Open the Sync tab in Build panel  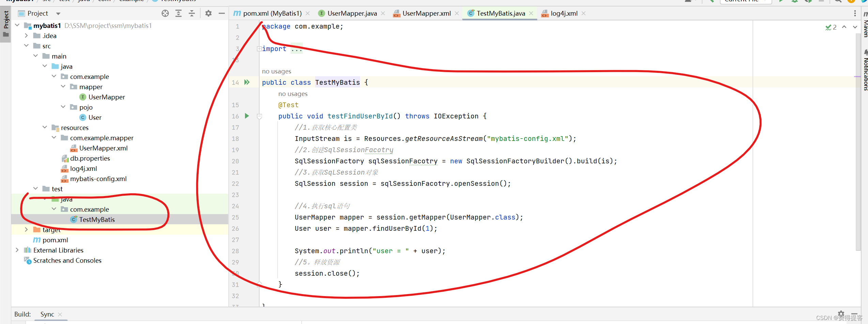tap(47, 314)
